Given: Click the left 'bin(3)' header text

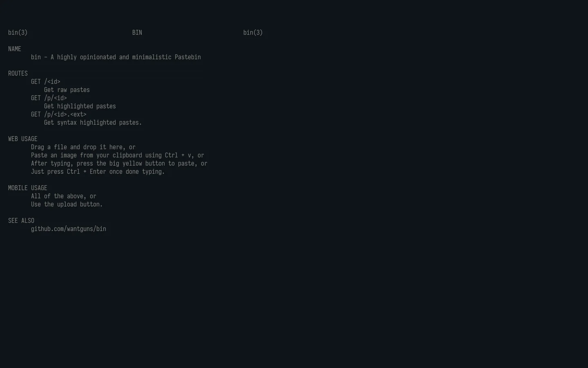Looking at the screenshot, I should (18, 33).
